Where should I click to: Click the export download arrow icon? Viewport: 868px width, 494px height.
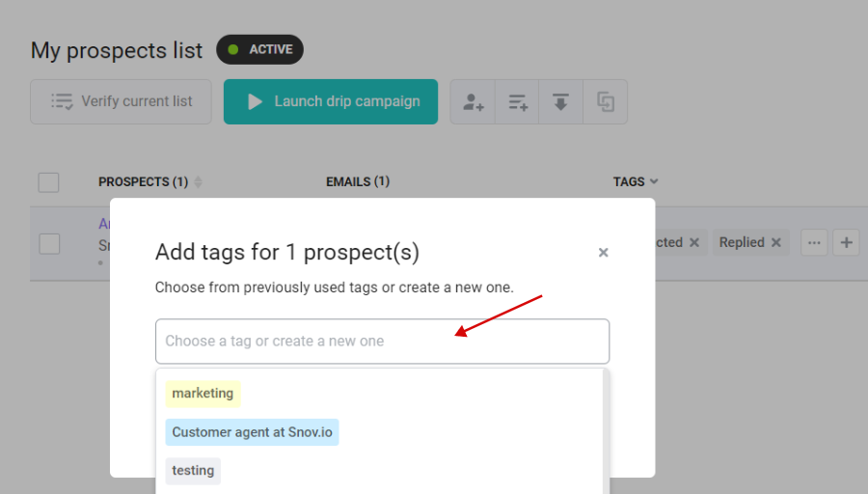tap(560, 102)
